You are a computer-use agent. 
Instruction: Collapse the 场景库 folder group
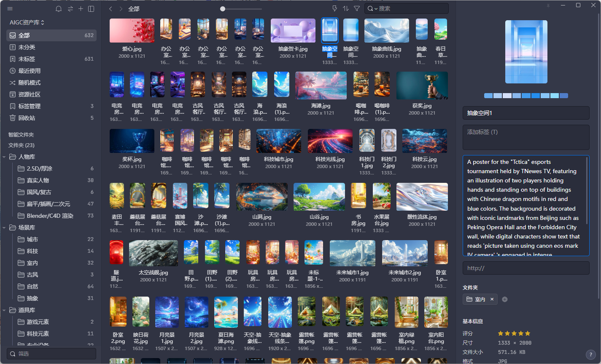[x=4, y=227]
